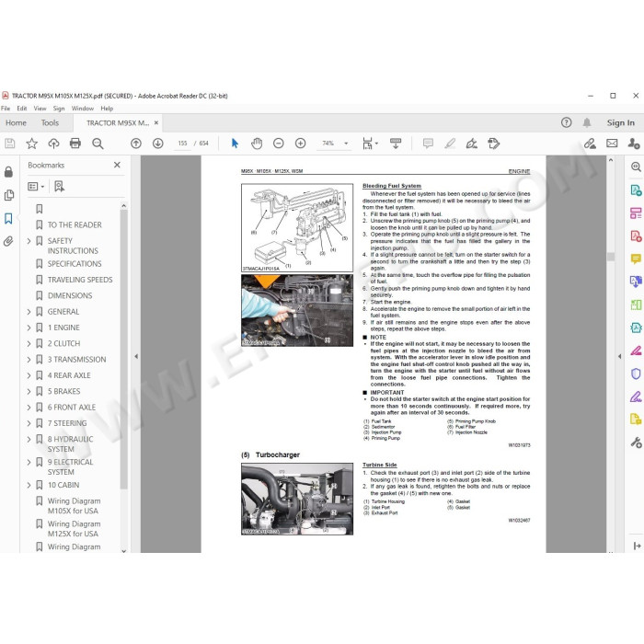Open Comment tool in right pane
Image resolution: width=644 pixels, height=644 pixels.
(x=636, y=259)
